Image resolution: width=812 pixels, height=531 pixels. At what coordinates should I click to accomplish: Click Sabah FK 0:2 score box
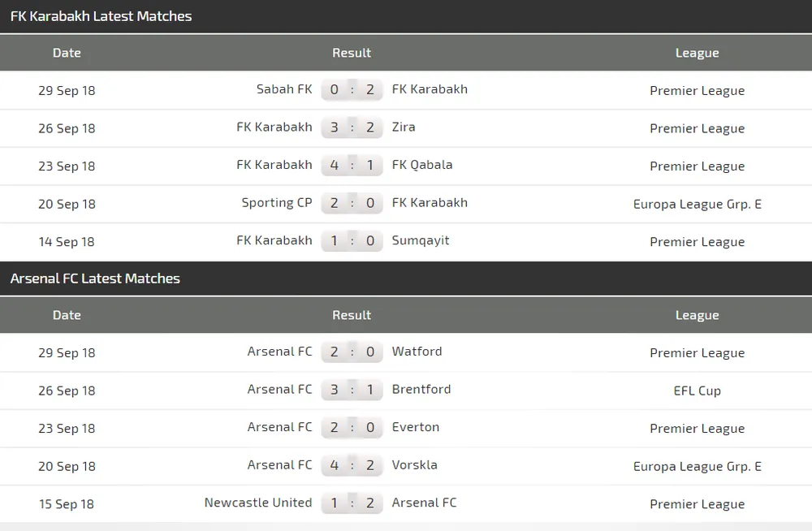[x=352, y=89]
